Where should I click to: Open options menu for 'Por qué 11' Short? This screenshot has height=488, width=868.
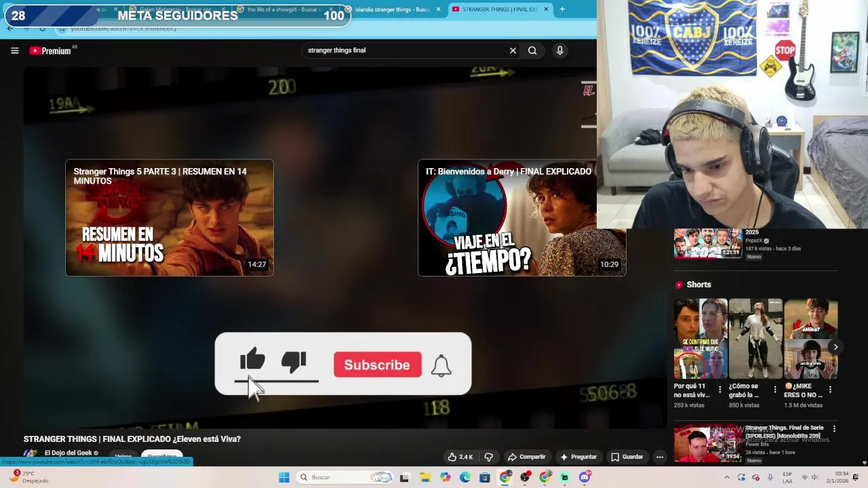[x=719, y=390]
